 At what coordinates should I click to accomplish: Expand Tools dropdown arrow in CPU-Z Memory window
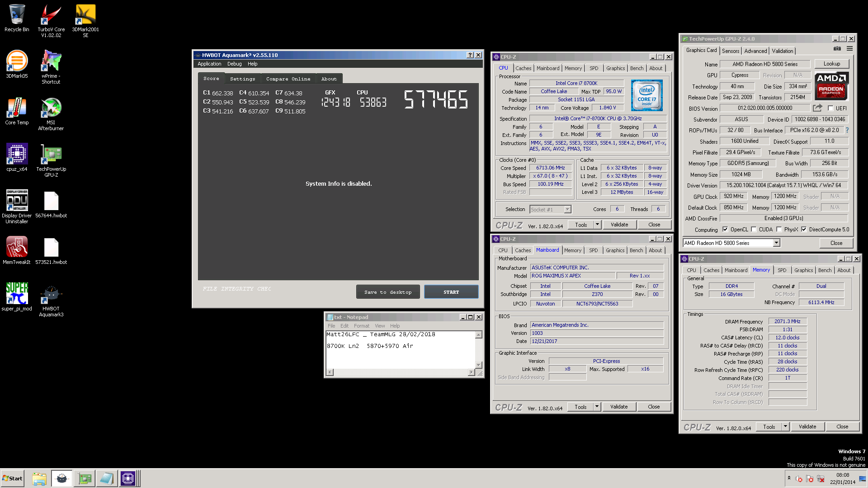click(x=785, y=427)
